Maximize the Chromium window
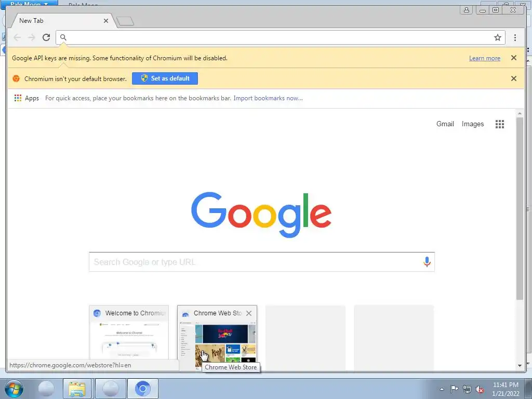The image size is (532, 399). click(x=496, y=10)
